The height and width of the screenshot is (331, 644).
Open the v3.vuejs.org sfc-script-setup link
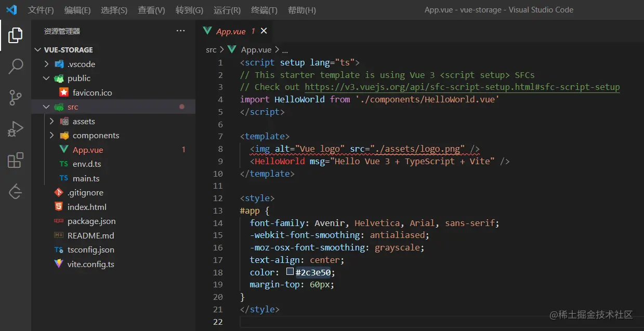462,87
